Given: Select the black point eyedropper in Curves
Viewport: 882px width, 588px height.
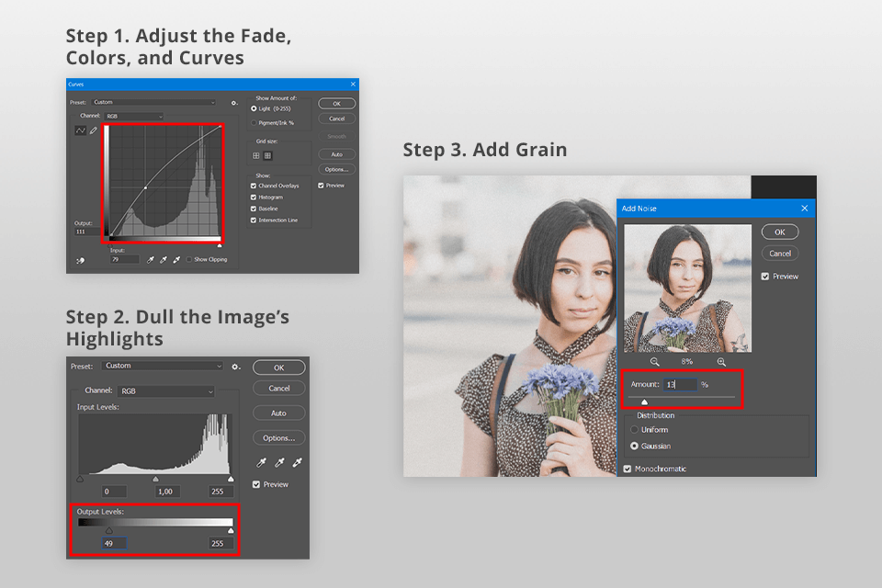Looking at the screenshot, I should [x=150, y=259].
